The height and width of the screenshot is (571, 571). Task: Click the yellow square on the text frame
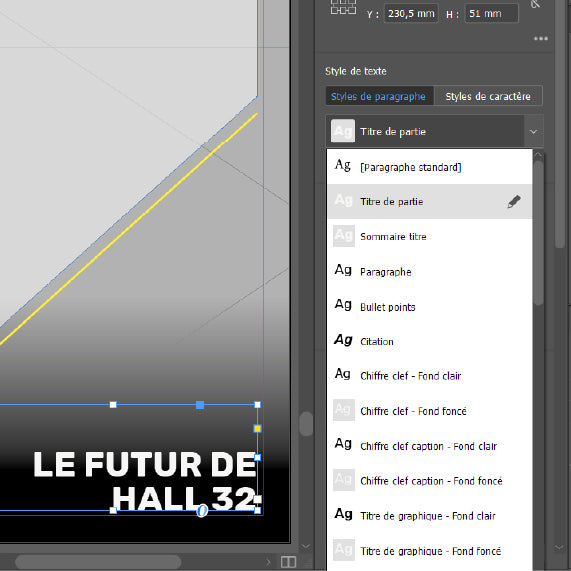(257, 429)
